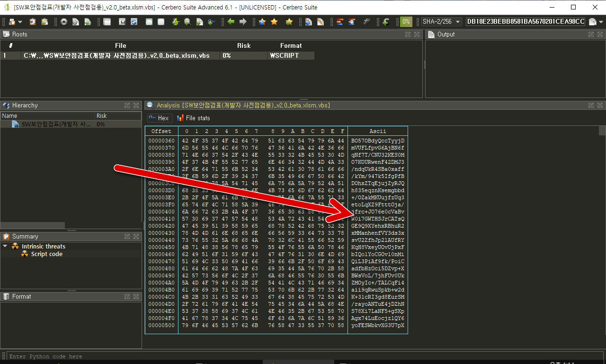Click the green 0% risk indicator
The width and height of the screenshot is (606, 364).
(406, 22)
